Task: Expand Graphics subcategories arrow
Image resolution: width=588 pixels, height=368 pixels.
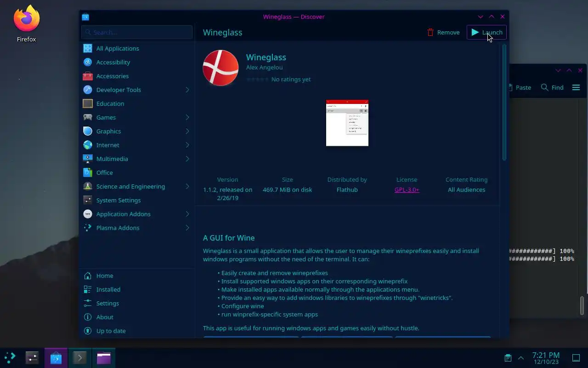Action: (x=187, y=131)
